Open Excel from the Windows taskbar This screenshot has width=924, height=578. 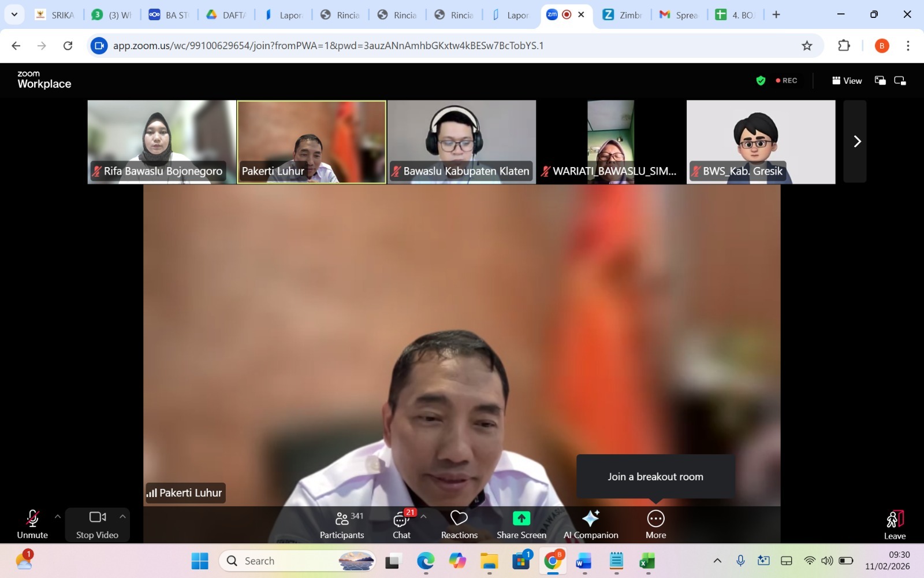click(x=647, y=561)
